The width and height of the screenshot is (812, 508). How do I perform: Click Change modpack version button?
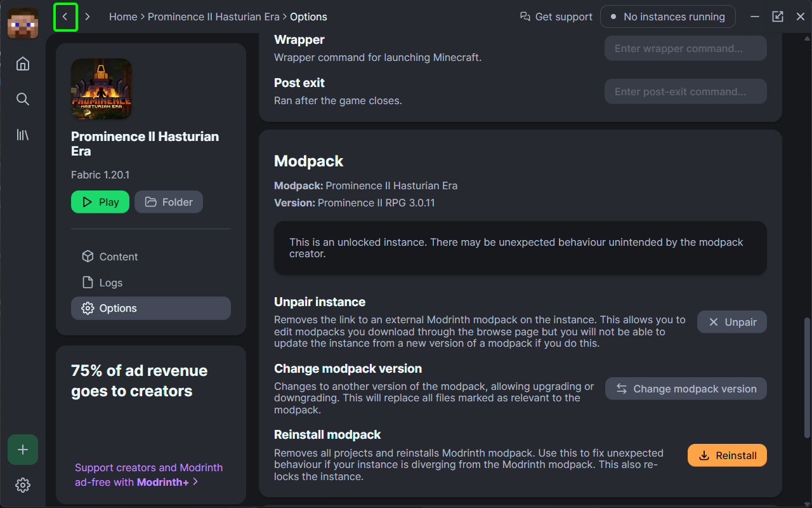(686, 389)
